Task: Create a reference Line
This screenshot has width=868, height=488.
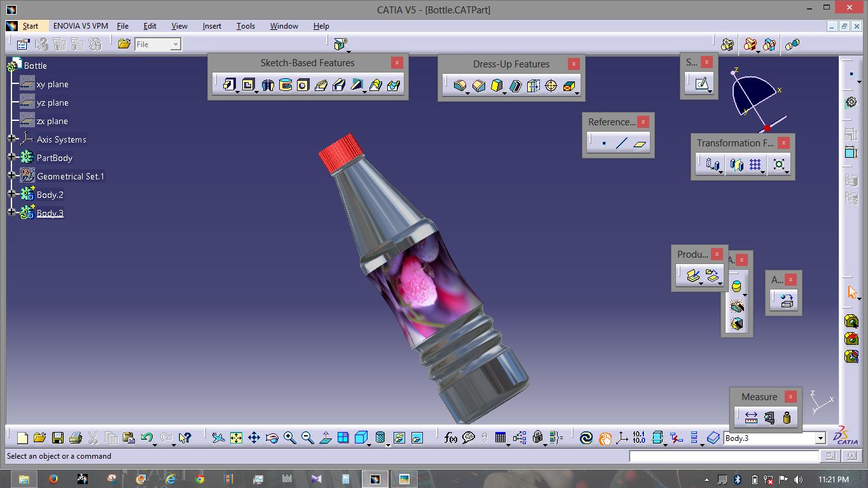Action: [622, 144]
